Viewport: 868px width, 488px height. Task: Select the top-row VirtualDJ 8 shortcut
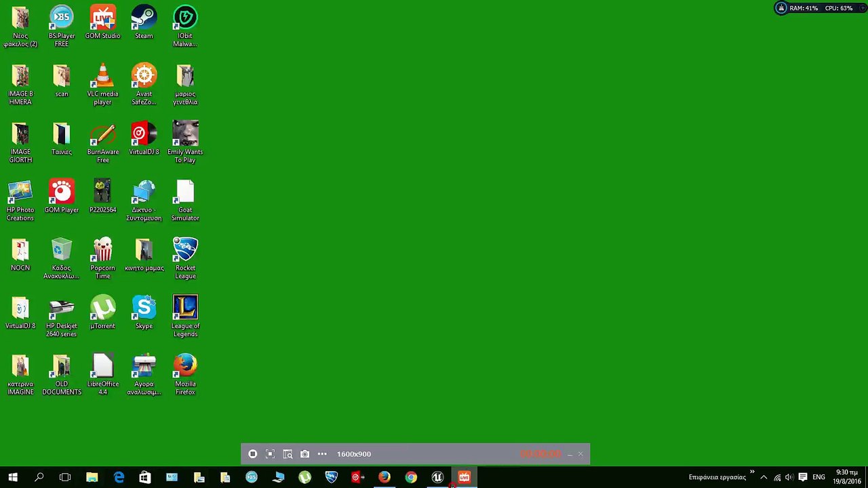pyautogui.click(x=144, y=138)
